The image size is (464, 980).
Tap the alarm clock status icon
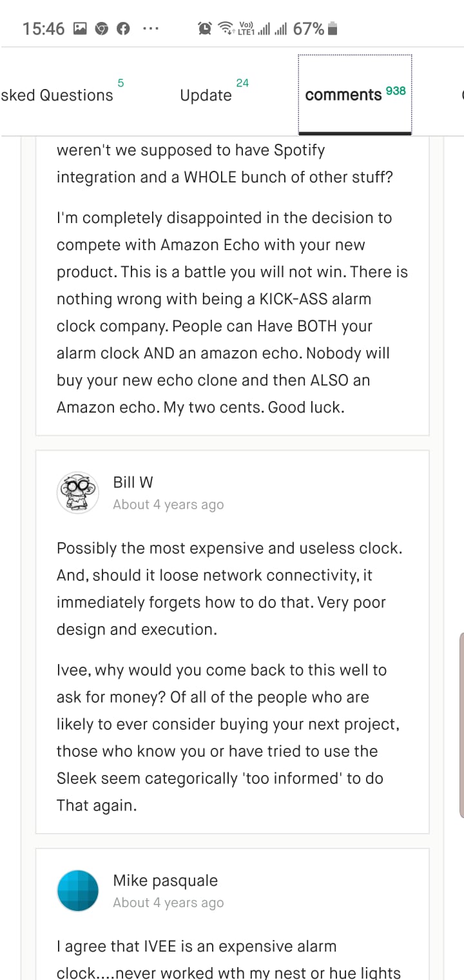coord(204,28)
